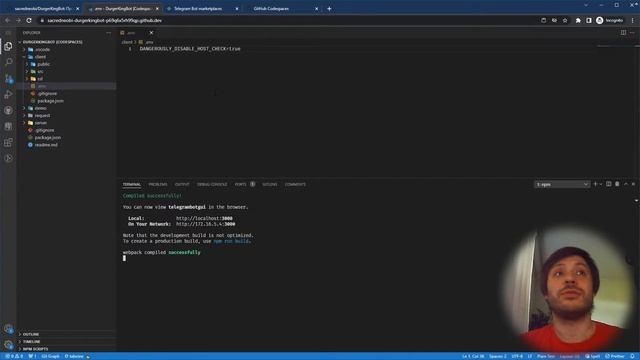Click the localhost:3000 link in terminal

click(204, 218)
